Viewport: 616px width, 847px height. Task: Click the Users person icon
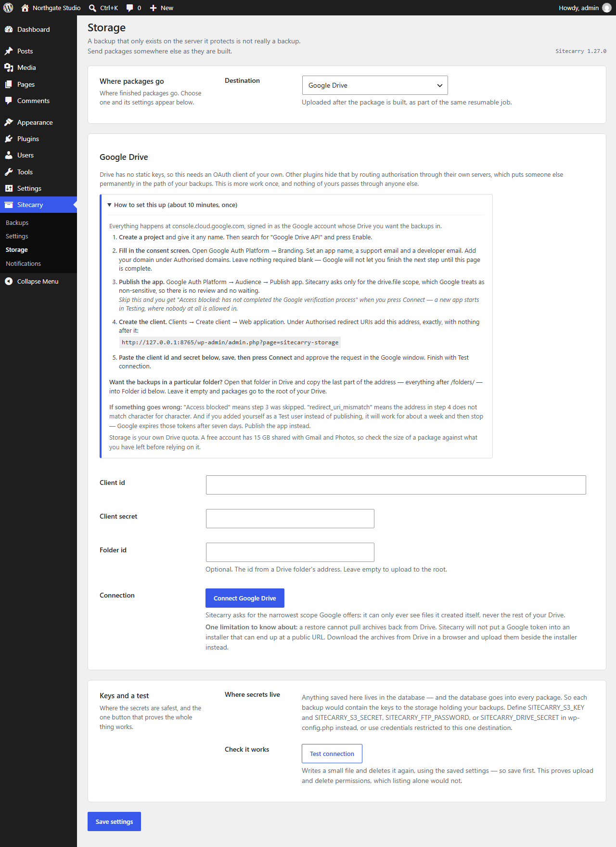tap(9, 155)
